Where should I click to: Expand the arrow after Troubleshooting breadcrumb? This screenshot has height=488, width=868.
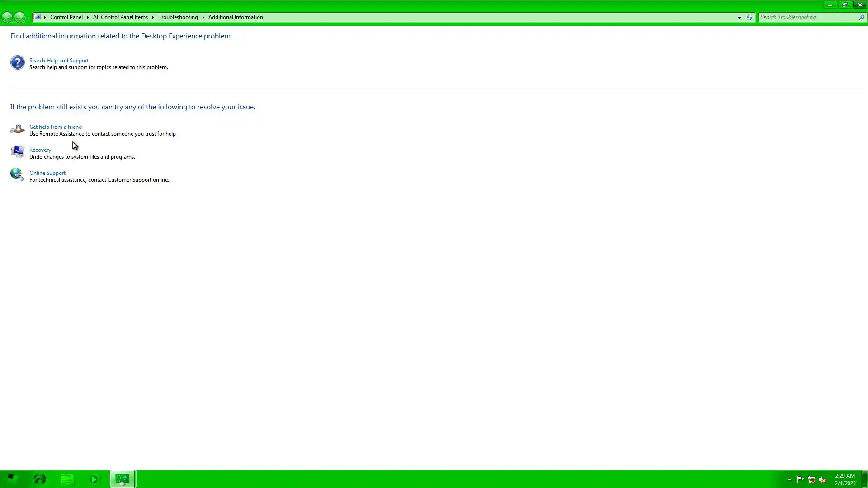click(203, 17)
